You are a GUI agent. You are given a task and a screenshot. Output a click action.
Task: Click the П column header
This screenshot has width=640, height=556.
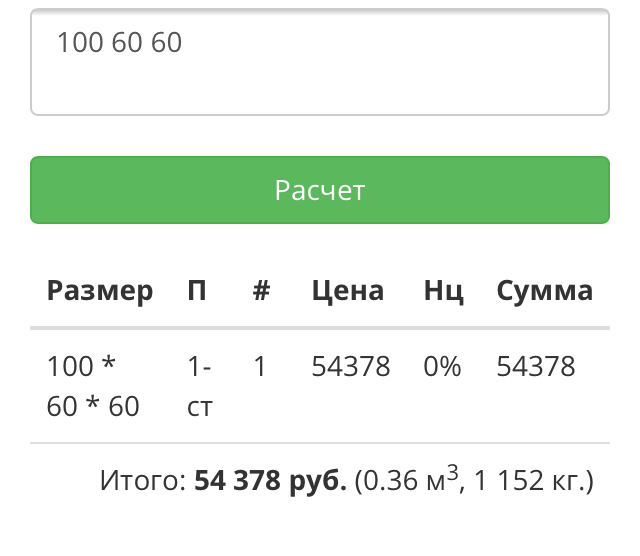click(197, 291)
